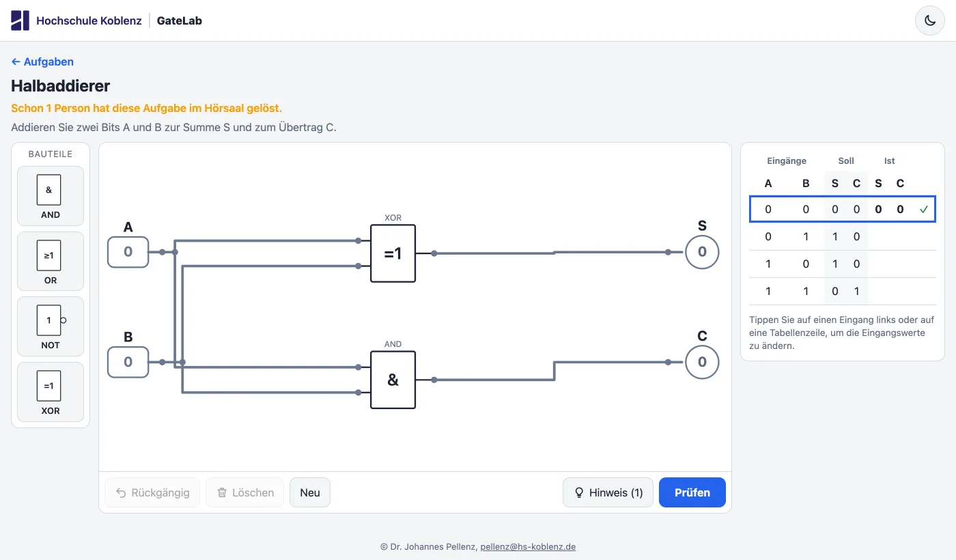Select truth table row A=0, B=0
The height and width of the screenshot is (560, 956).
pyautogui.click(x=843, y=210)
